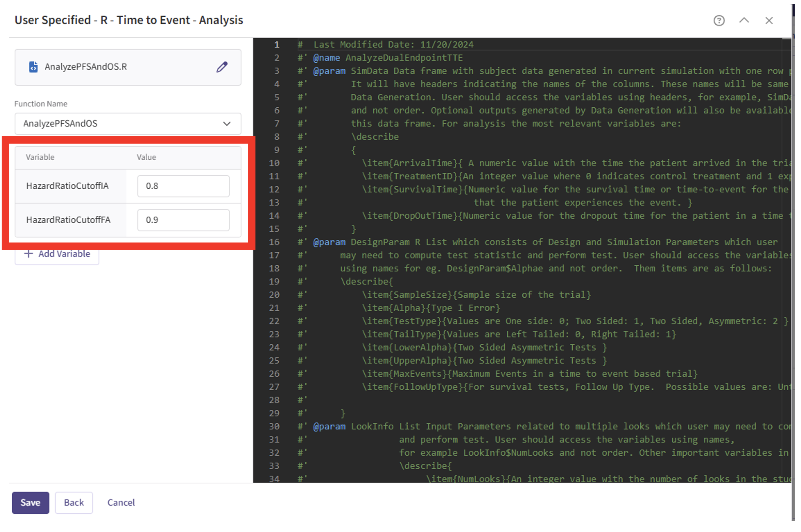Click the HazardRatioCutoffIA variable name cell
Screen dimensions: 801x532
point(68,186)
